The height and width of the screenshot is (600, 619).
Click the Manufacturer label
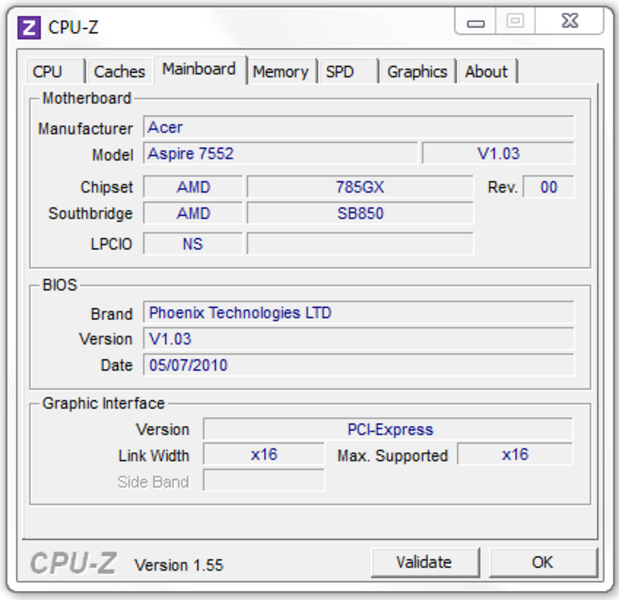point(85,129)
